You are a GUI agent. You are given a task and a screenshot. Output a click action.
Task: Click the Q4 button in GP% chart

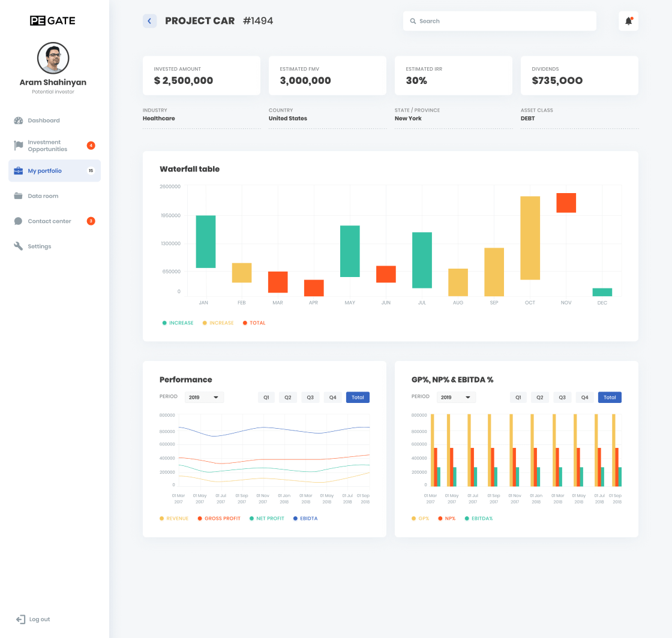(584, 398)
